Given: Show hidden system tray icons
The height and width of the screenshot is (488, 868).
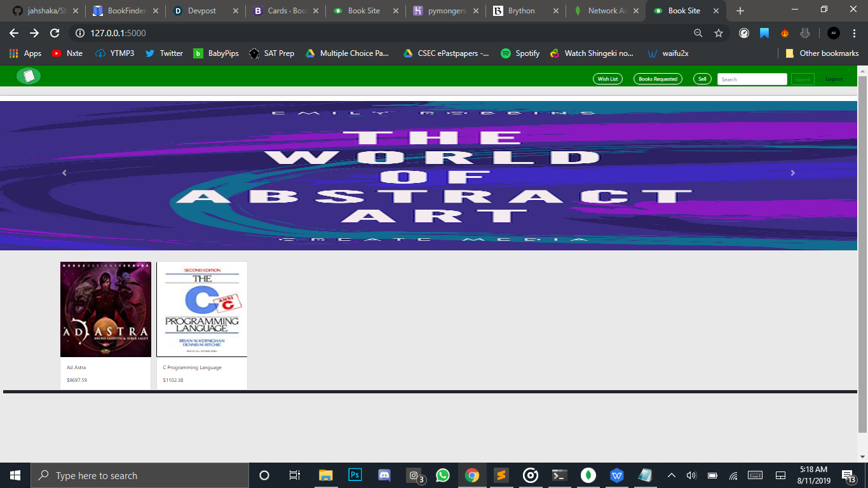Looking at the screenshot, I should (672, 475).
